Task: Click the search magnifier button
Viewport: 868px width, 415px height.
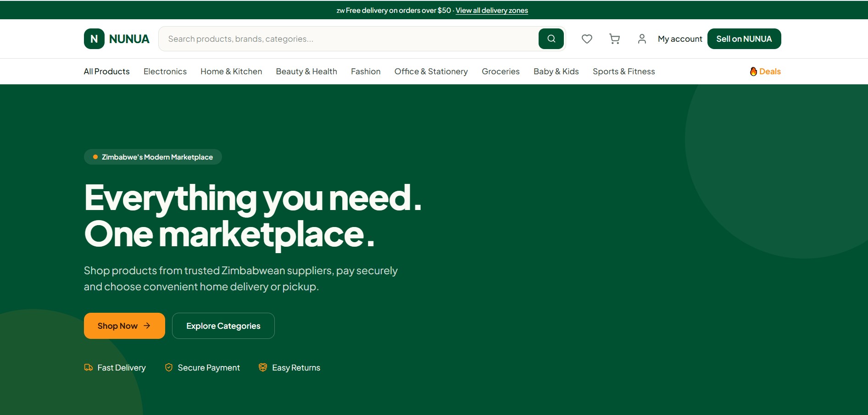Action: coord(551,39)
